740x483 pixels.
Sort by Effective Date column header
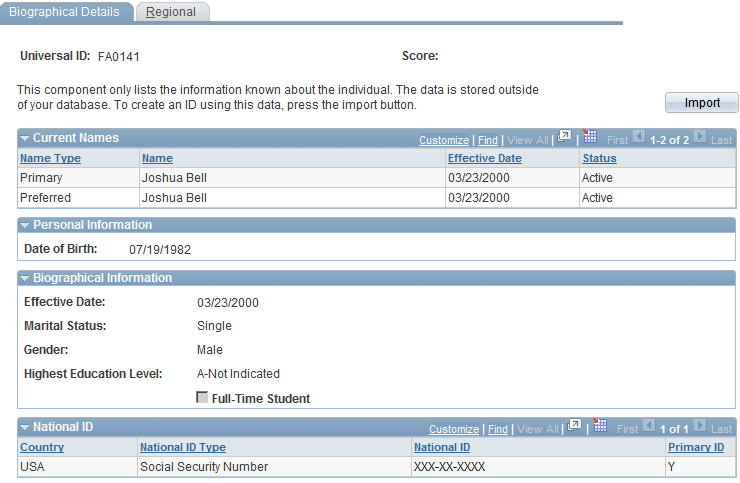[485, 158]
